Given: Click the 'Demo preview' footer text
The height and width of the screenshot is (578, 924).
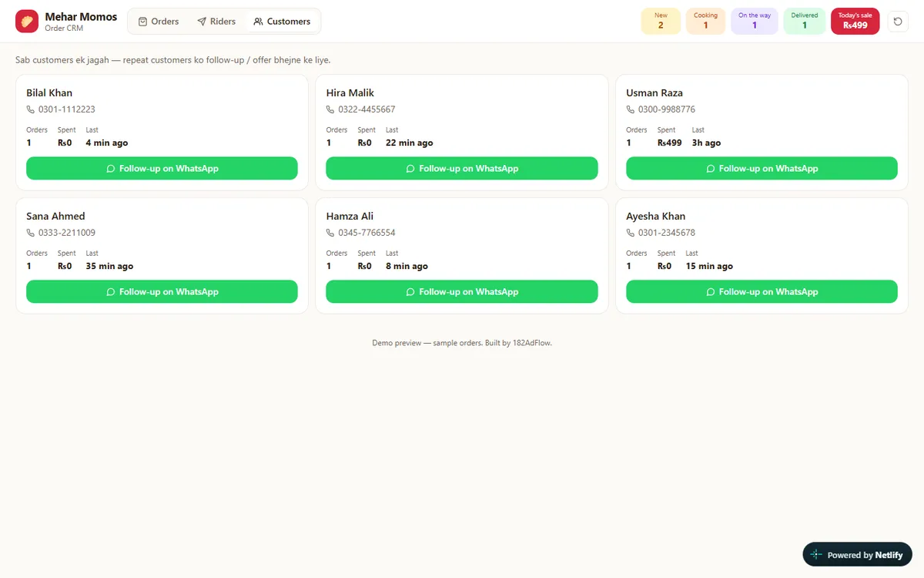Looking at the screenshot, I should click(x=462, y=343).
